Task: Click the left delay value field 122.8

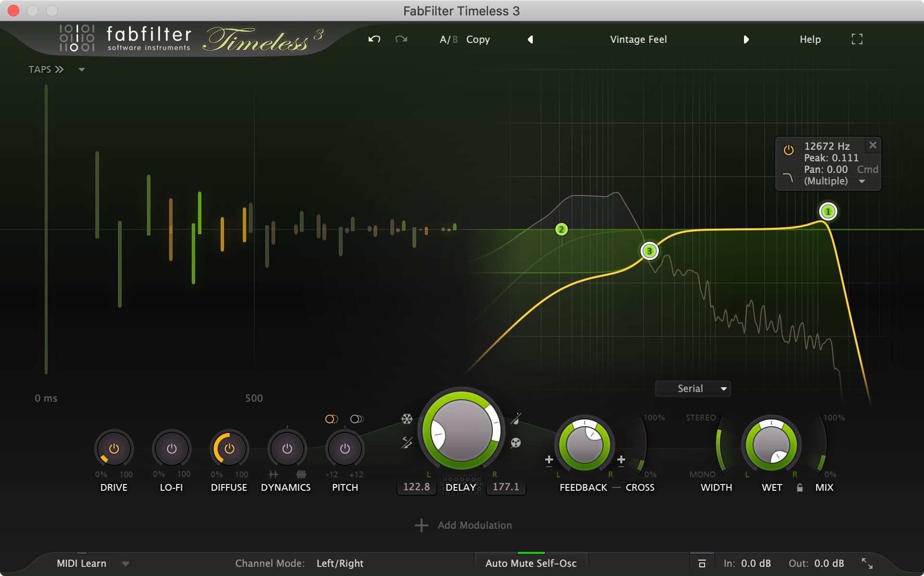Action: pyautogui.click(x=416, y=487)
